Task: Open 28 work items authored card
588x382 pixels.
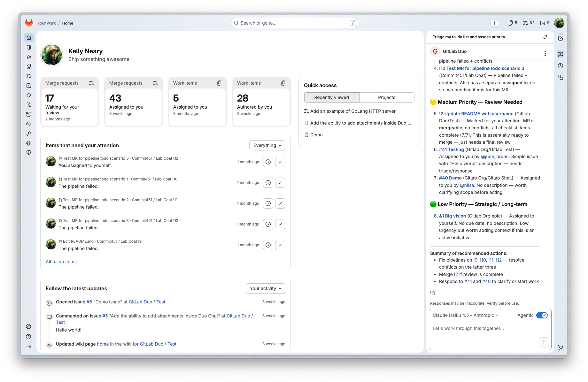Action: (x=261, y=102)
